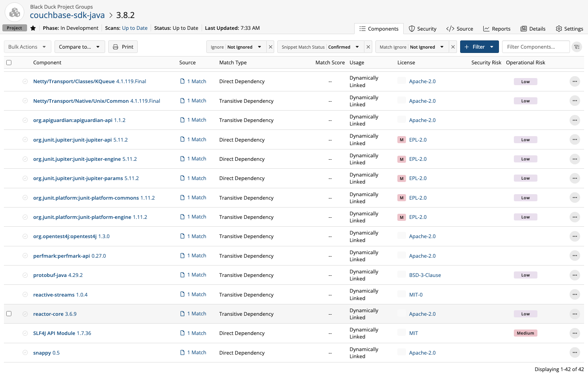588x375 pixels.
Task: Open the couchbase-sdk-java project link
Action: [67, 15]
